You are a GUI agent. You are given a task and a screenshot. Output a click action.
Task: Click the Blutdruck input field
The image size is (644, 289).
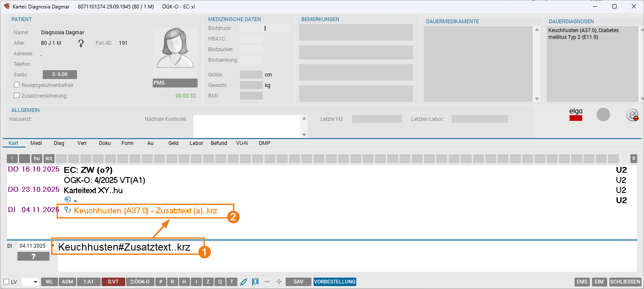(x=265, y=28)
